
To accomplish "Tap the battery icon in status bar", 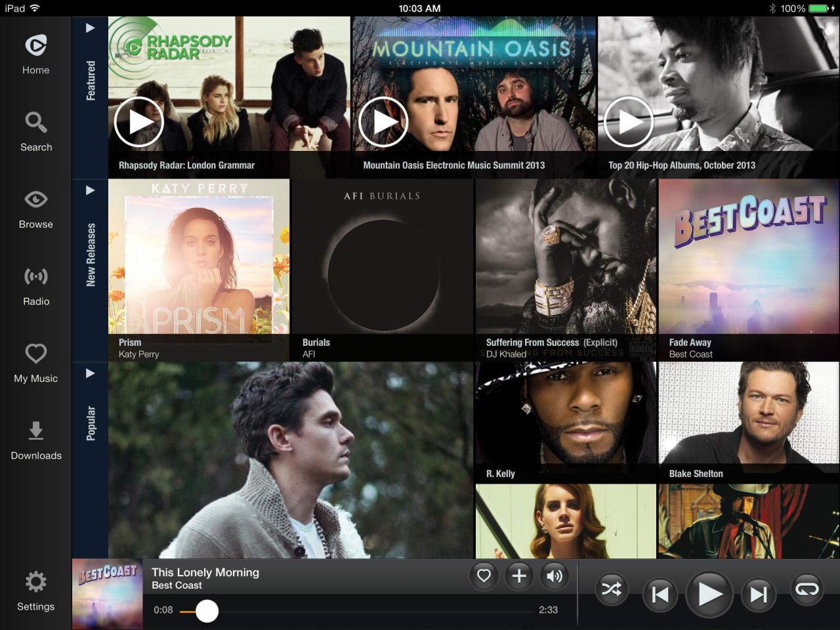I will pos(820,9).
